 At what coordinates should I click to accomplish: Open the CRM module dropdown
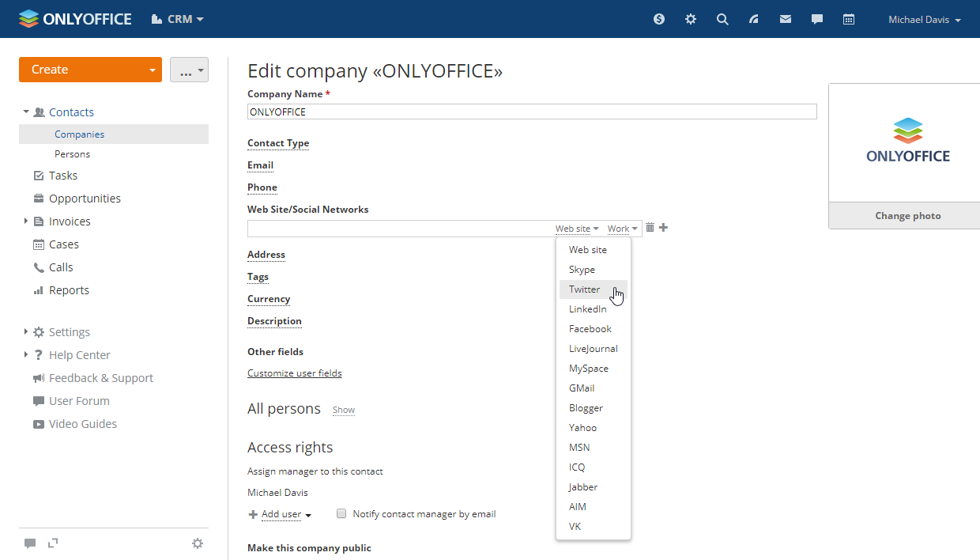point(178,19)
